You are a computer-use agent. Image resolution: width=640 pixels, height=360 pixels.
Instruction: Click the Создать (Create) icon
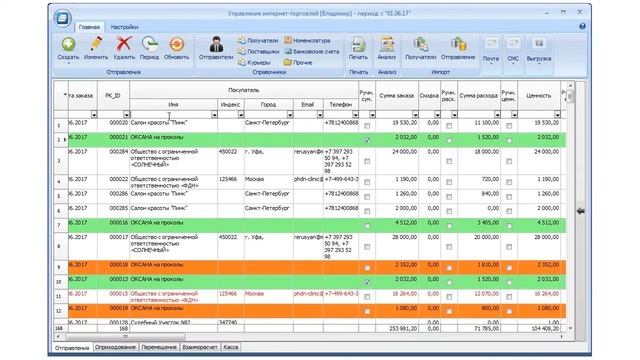(x=68, y=44)
